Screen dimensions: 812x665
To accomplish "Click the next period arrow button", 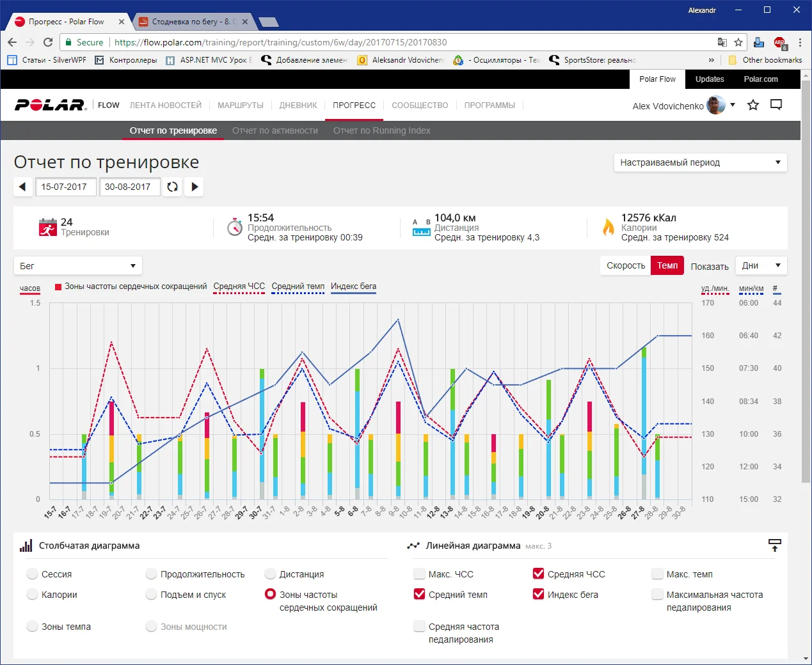I will pyautogui.click(x=195, y=187).
